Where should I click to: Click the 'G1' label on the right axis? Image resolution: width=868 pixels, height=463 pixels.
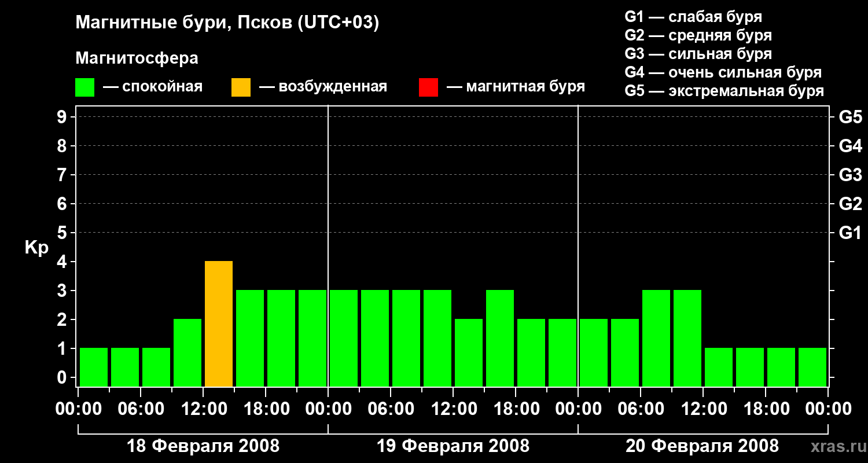[x=851, y=233]
